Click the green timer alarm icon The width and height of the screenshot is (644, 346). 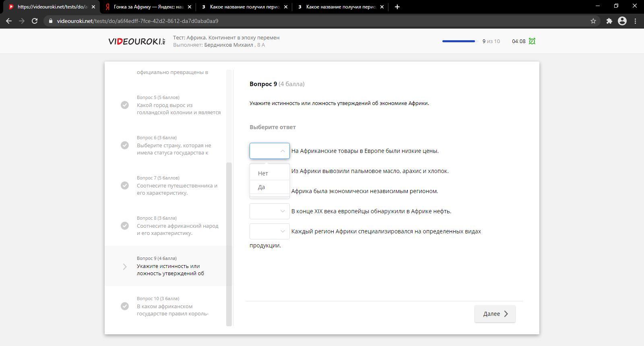point(532,41)
